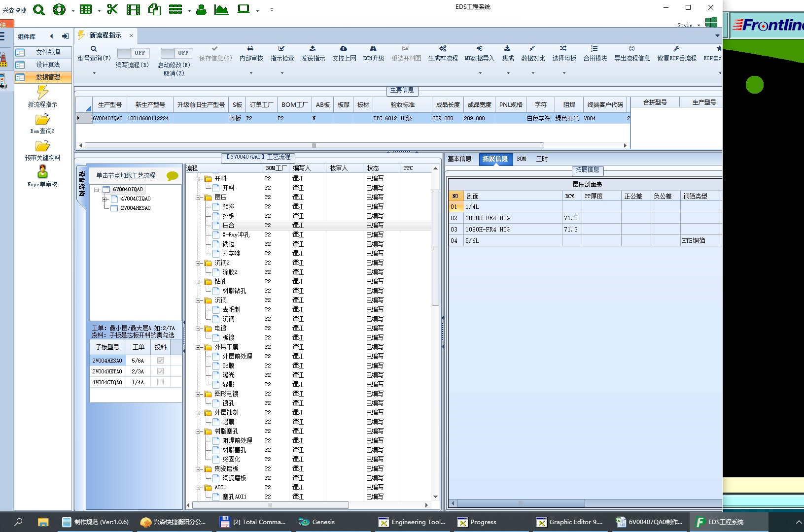Open the Bom查询2 folder icon
This screenshot has width=804, height=532.
pyautogui.click(x=42, y=120)
